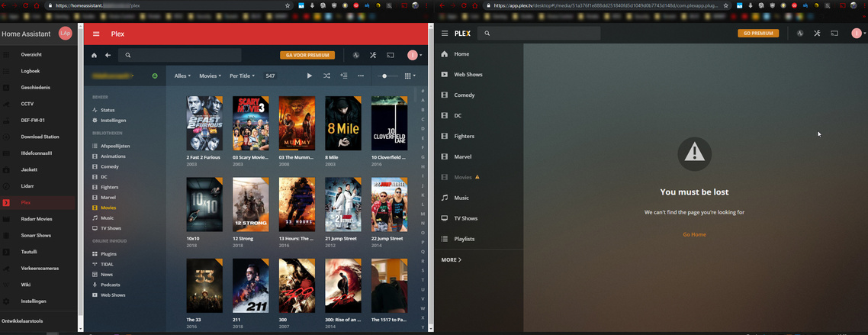Open Afspeellijsten in Plex sidebar
Screen dimensions: 868x335
111,146
